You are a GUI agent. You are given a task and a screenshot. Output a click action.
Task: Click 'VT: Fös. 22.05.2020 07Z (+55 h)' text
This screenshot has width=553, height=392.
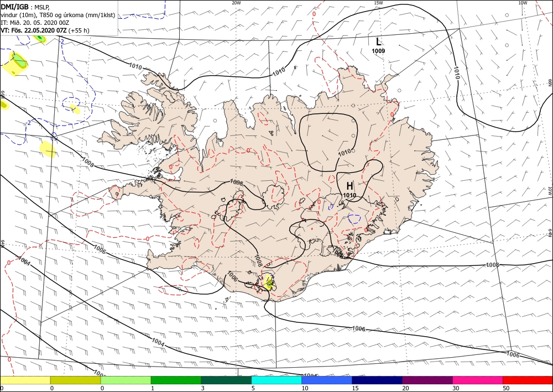(45, 30)
